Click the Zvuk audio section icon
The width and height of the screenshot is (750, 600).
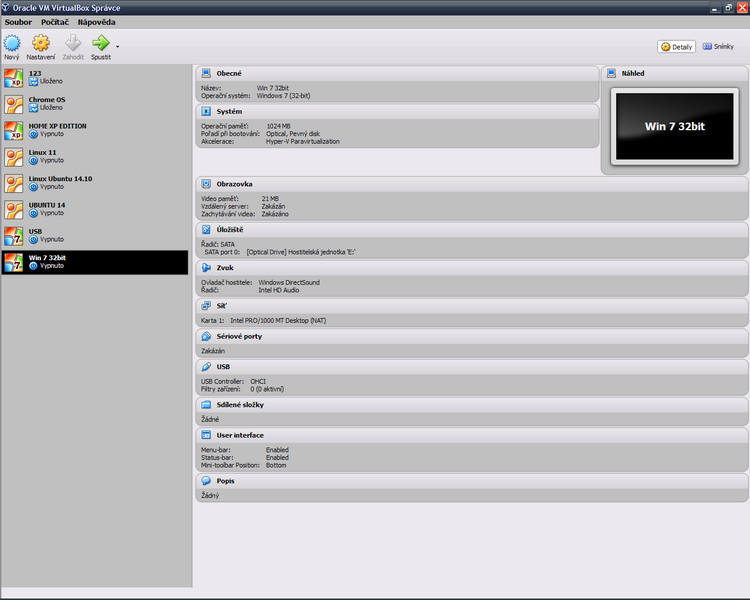[x=206, y=267]
